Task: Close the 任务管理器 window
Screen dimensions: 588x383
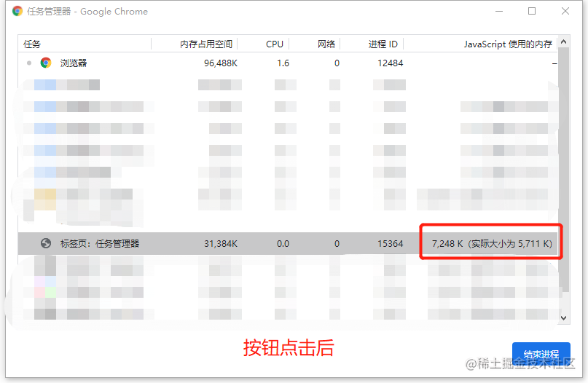Action: click(565, 11)
